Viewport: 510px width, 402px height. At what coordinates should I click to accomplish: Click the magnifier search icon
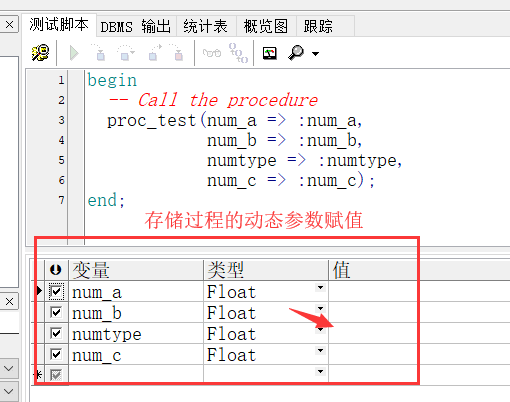(x=296, y=53)
